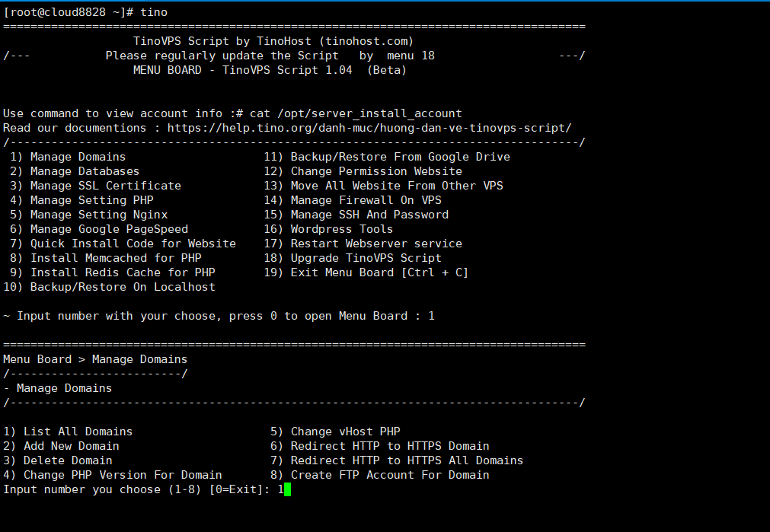
Task: Click Manage Setting Nginx option
Action: pos(88,215)
